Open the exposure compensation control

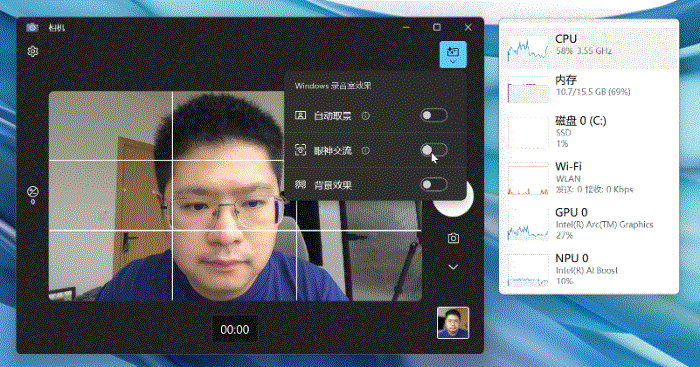pos(33,195)
